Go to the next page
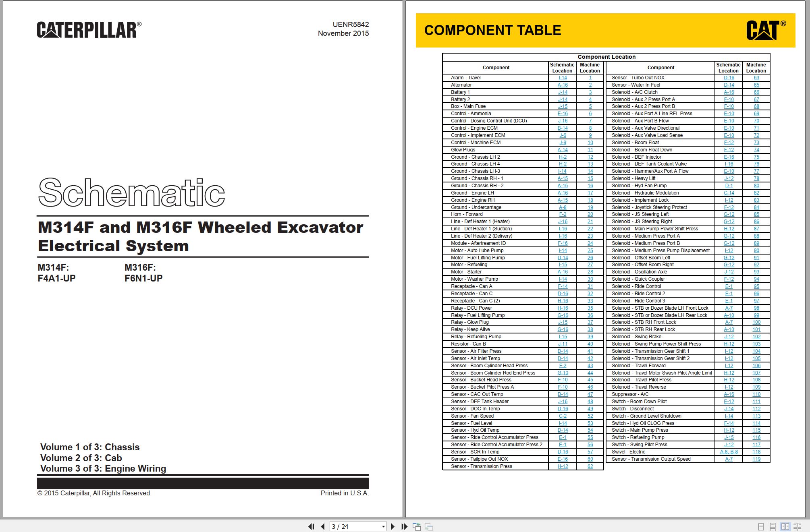 tap(393, 526)
